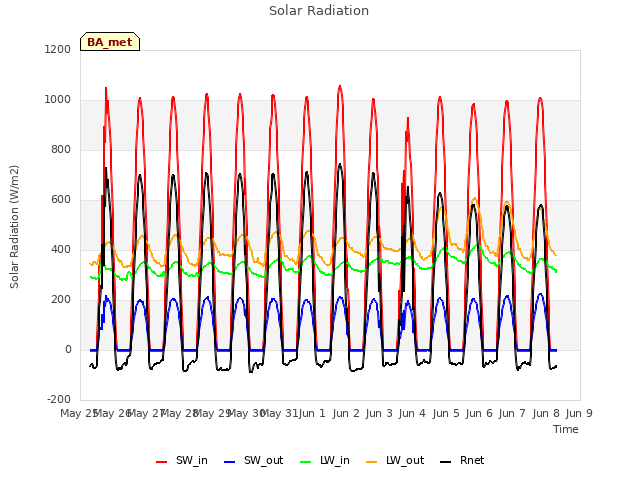The image size is (640, 480).
Task: Click the SW_out legend label
Action: (x=263, y=461)
